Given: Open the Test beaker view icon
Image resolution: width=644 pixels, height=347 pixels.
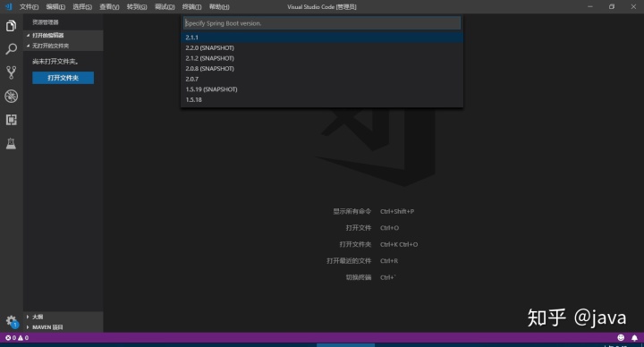Looking at the screenshot, I should (11, 143).
